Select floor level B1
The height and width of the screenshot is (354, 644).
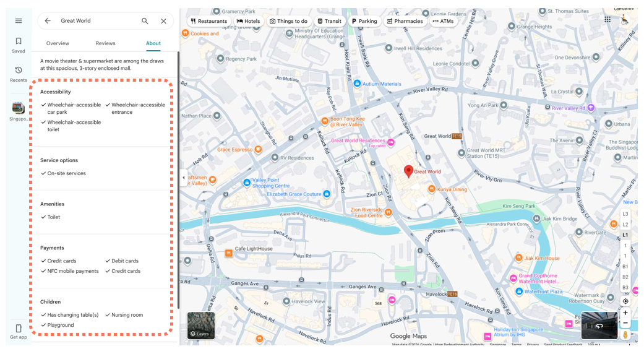[625, 267]
